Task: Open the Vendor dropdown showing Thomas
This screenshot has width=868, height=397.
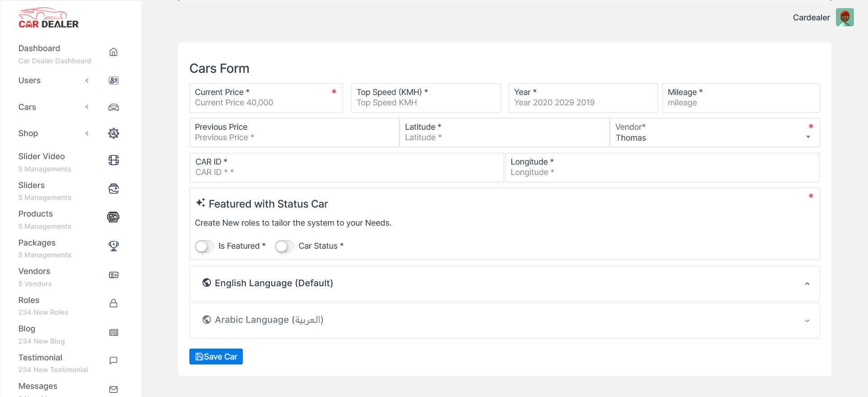Action: (714, 137)
